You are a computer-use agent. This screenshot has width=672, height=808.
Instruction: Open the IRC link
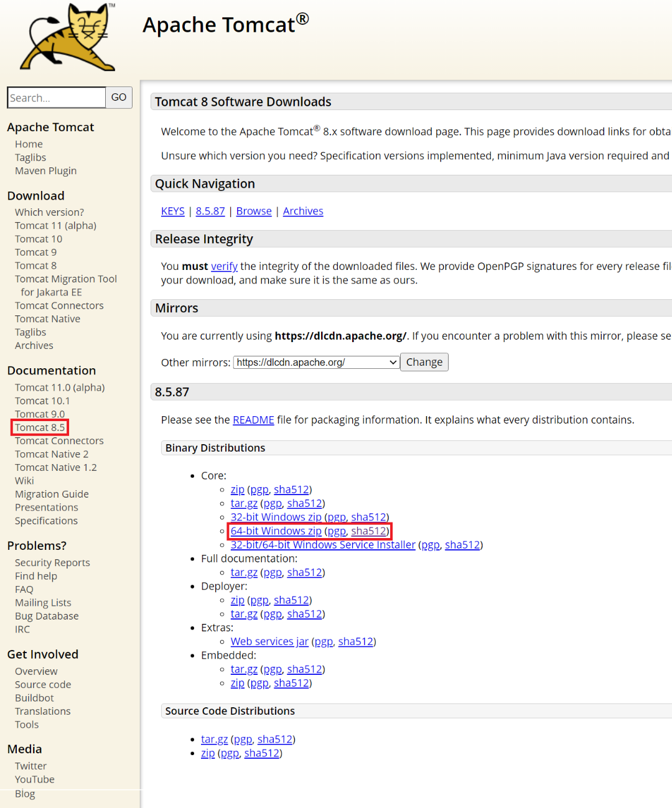point(22,629)
